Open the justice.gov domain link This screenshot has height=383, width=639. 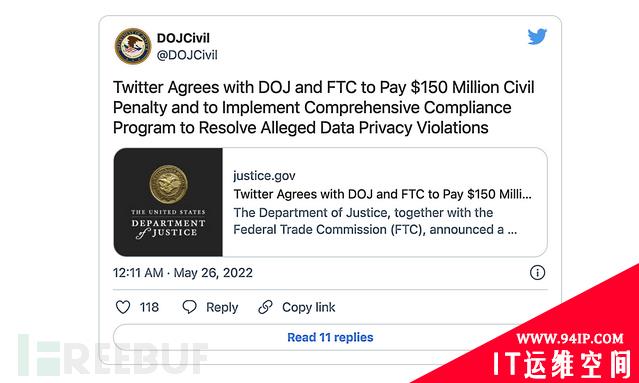264,176
